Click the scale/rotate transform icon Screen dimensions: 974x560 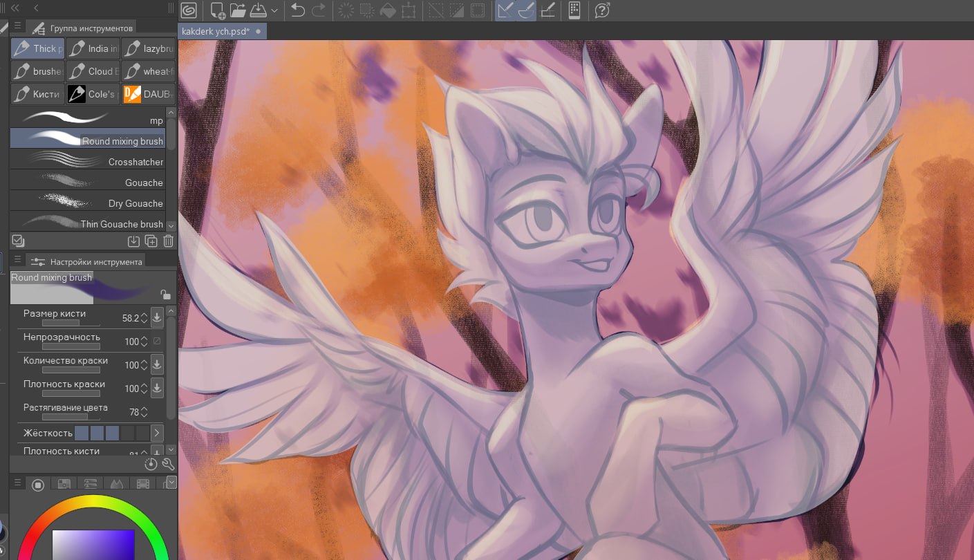(409, 10)
